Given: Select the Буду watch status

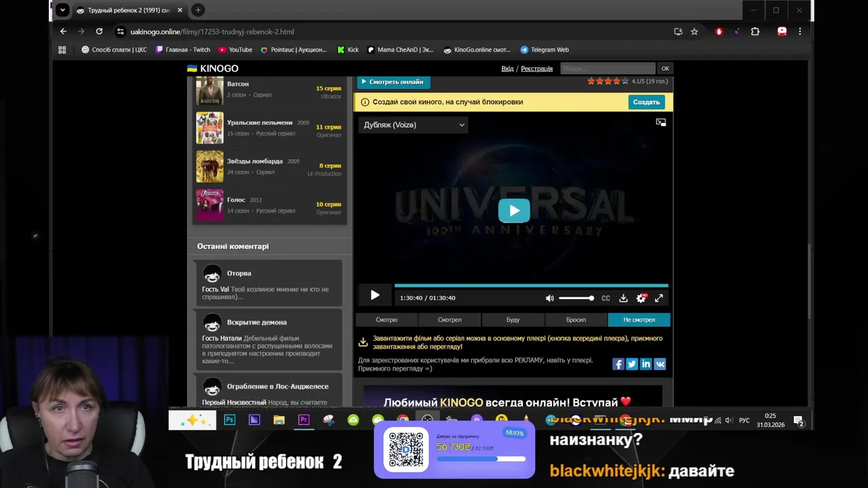Looking at the screenshot, I should [513, 320].
